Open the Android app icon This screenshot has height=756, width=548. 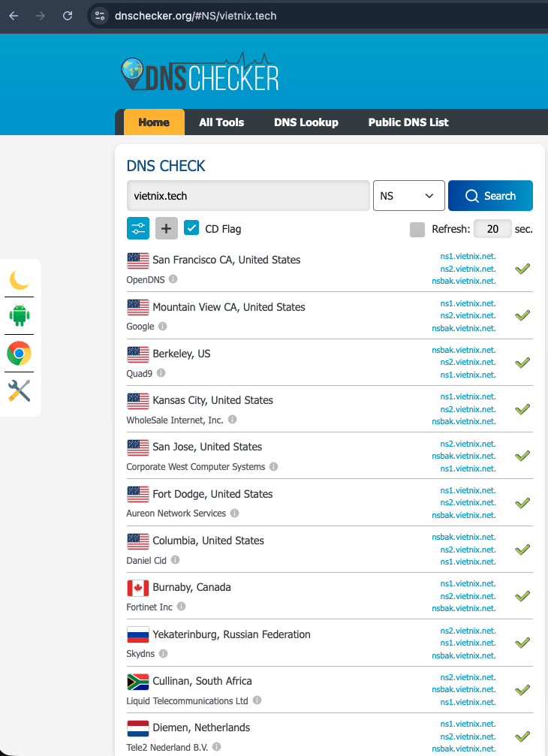click(20, 316)
